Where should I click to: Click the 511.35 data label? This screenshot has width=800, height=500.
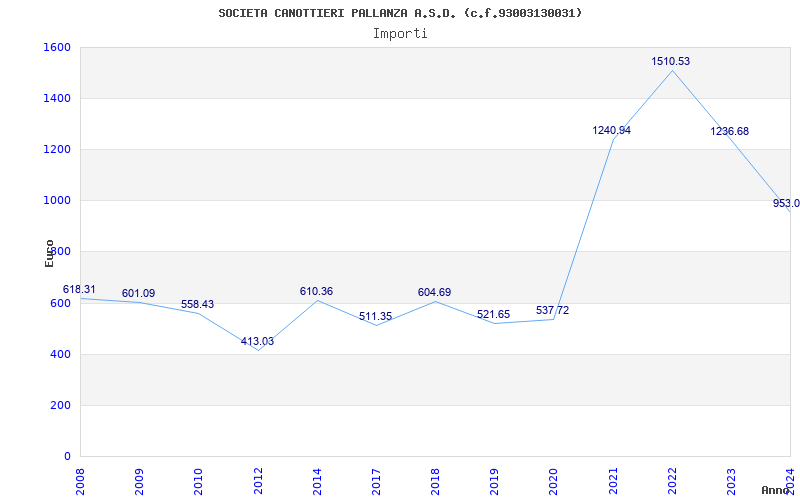(375, 316)
